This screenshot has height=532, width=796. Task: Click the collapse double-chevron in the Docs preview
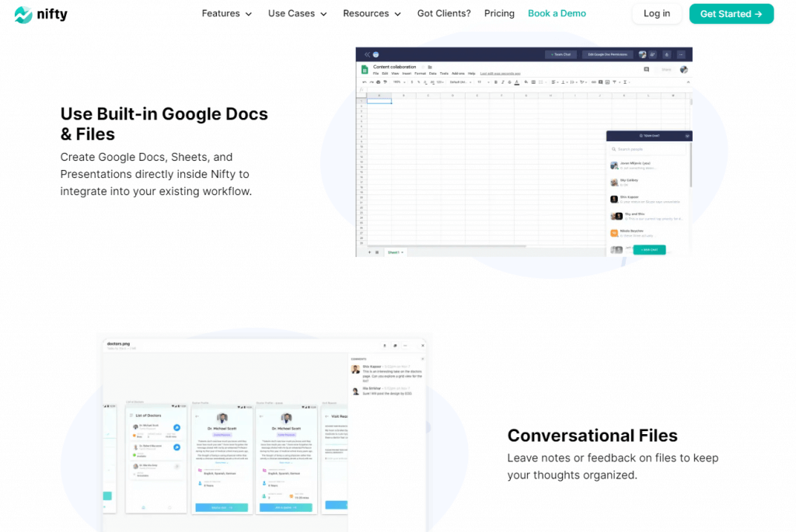coord(367,54)
